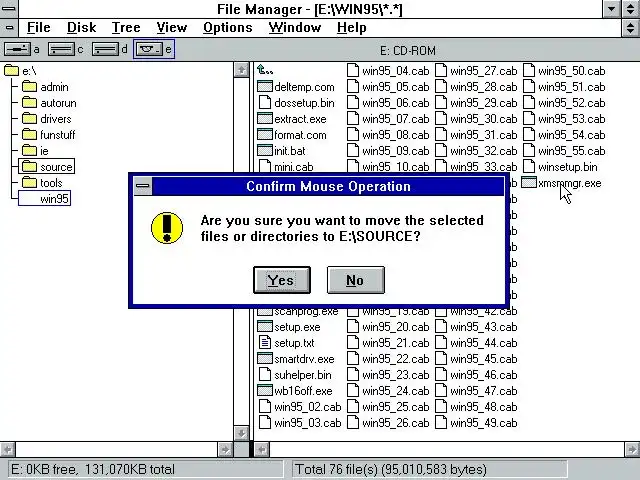The image size is (640, 480).
Task: Select win95_49.cab file
Action: [476, 422]
